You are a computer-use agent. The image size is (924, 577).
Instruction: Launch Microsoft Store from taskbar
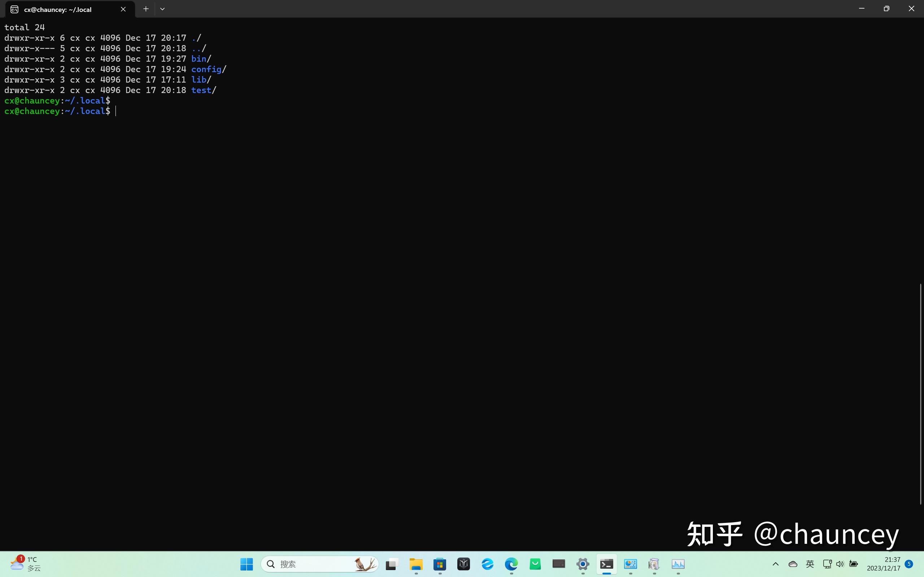point(440,564)
